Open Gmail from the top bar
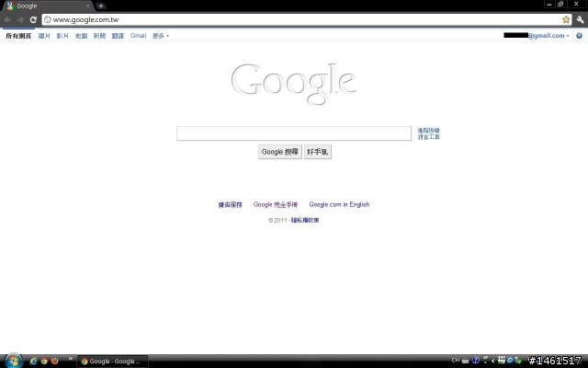588x368 pixels. [138, 36]
